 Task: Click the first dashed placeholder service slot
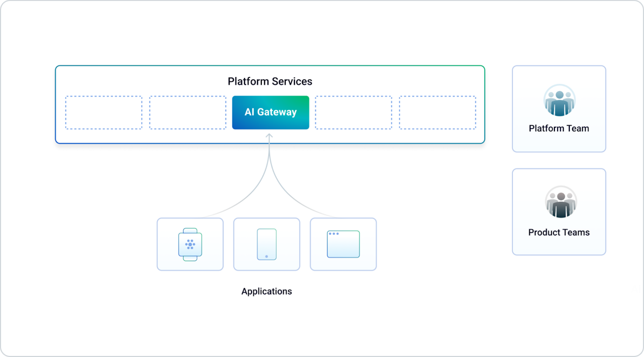click(104, 112)
